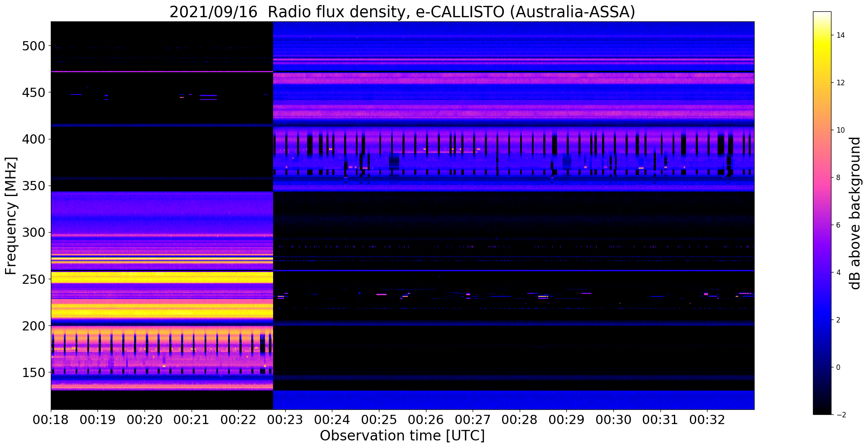Click the colorbar tick label 2

pyautogui.click(x=838, y=320)
